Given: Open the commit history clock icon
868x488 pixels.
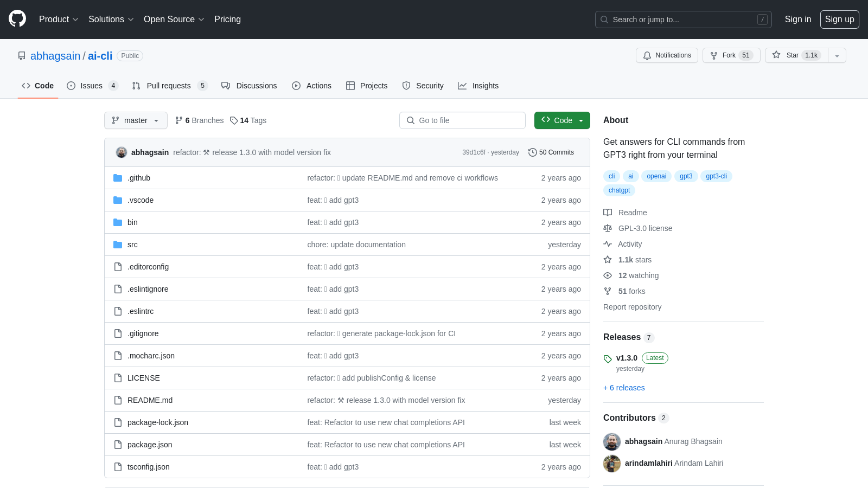Looking at the screenshot, I should click(x=532, y=152).
